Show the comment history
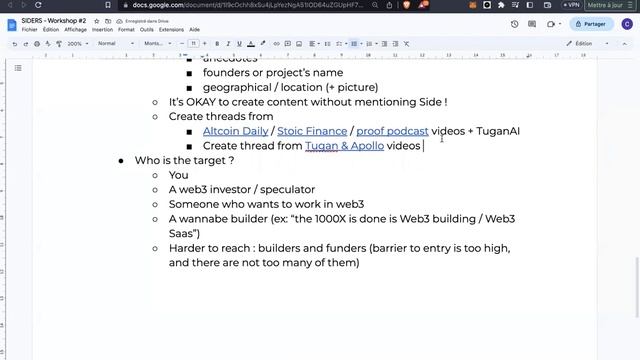Image resolution: width=640 pixels, height=360 pixels. point(532,24)
